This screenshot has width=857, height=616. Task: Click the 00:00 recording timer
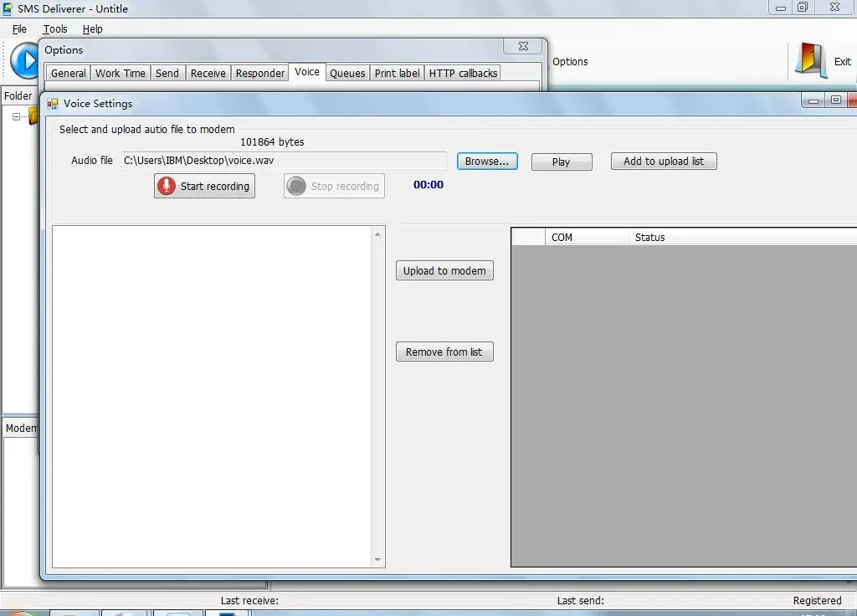coord(428,185)
